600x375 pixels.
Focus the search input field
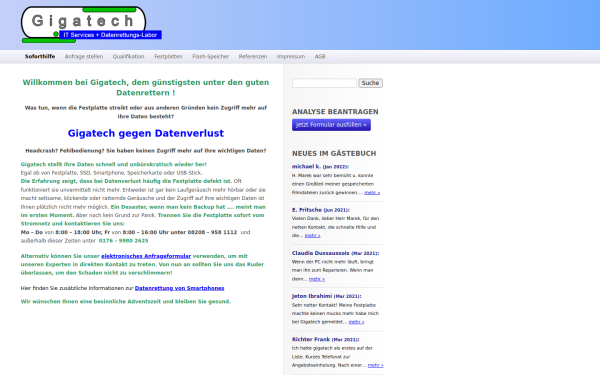(324, 83)
